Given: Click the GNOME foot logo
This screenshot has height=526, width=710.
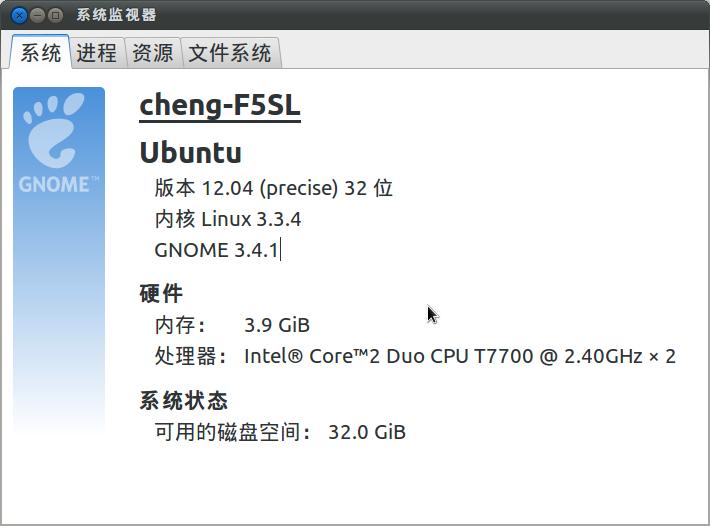Looking at the screenshot, I should 53,130.
